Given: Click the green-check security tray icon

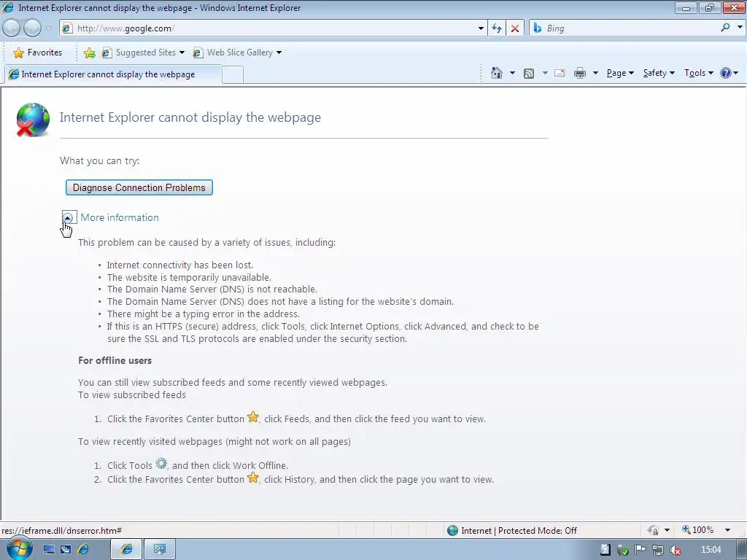Looking at the screenshot, I should point(623,550).
